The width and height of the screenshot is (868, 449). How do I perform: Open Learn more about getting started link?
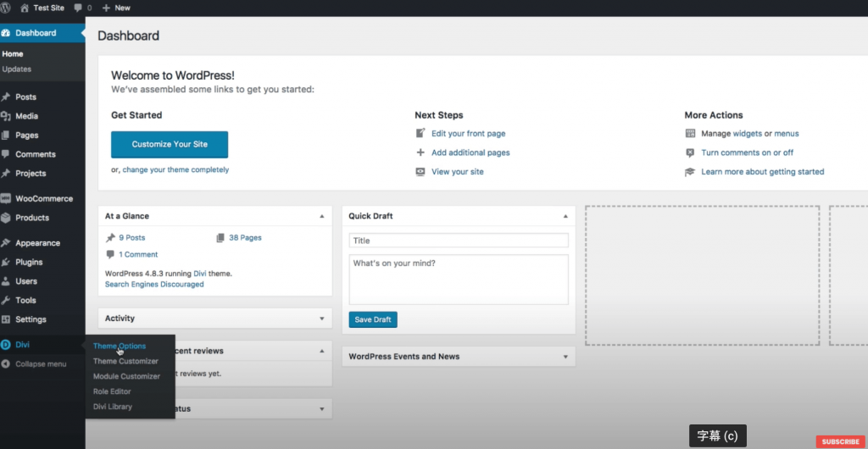click(x=763, y=172)
